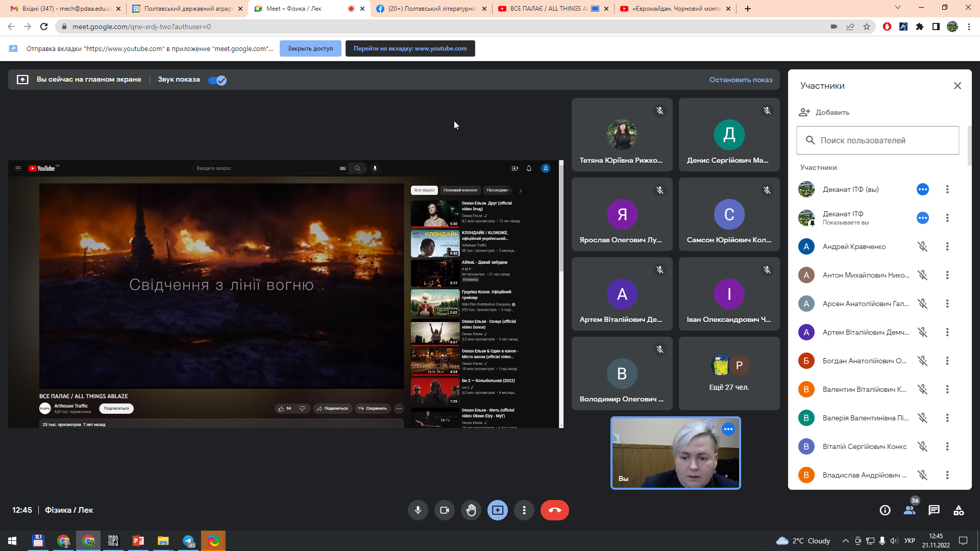Image resolution: width=980 pixels, height=551 pixels.
Task: Open options for Деканат ІТФ presentation row
Action: (947, 218)
